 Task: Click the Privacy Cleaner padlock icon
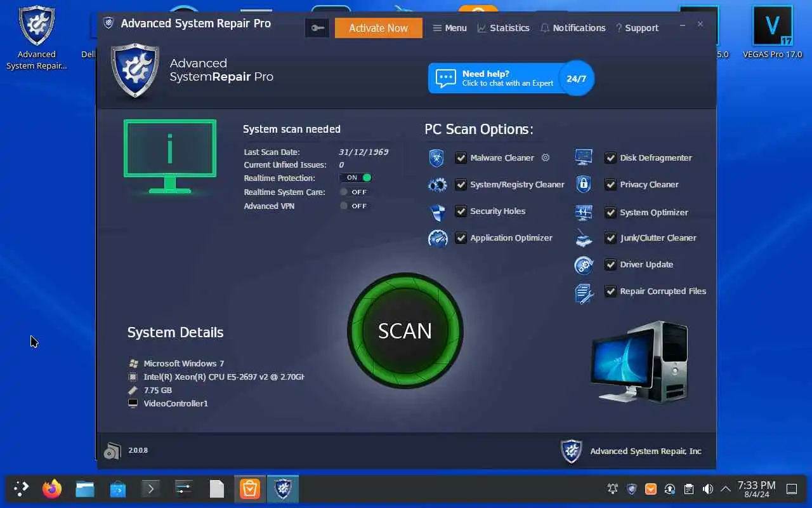pos(584,184)
